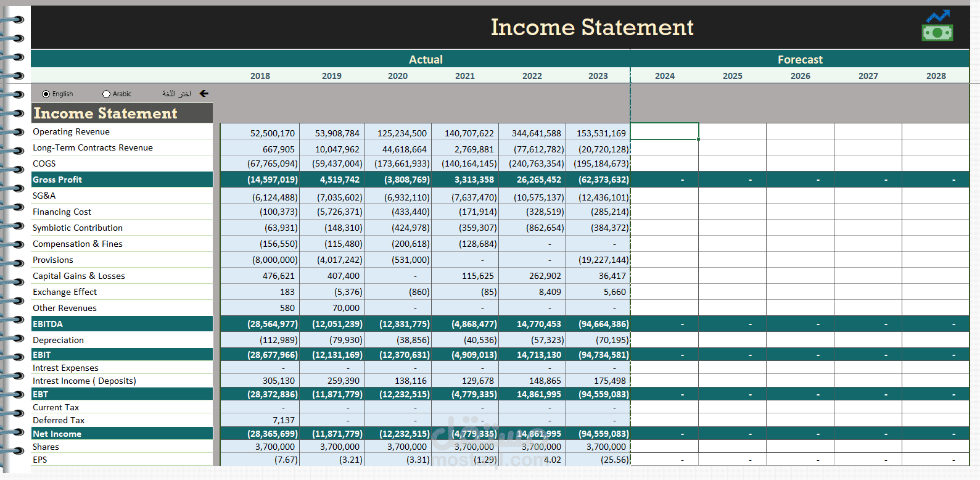Click the Long-Term Contracts Revenue label
Screen dimensions: 980x480
pos(93,147)
